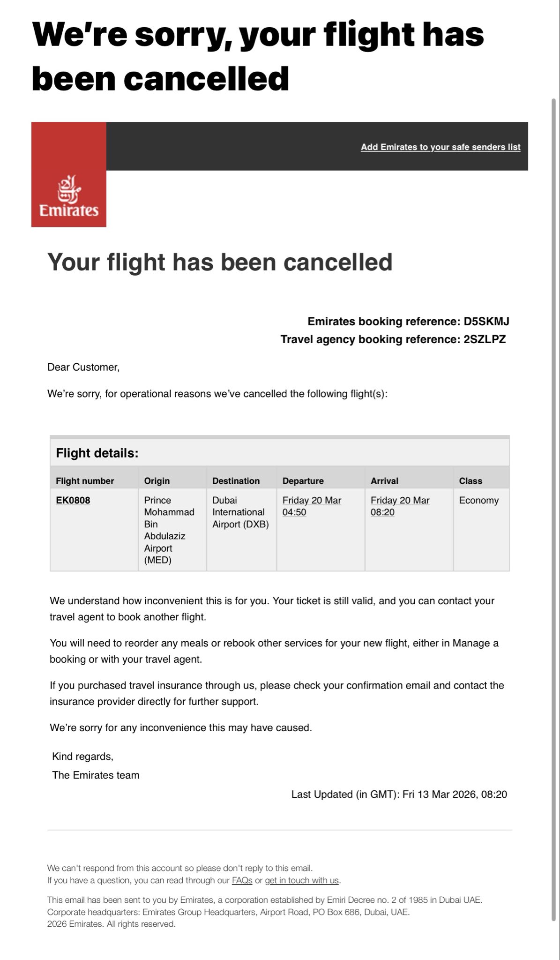
Task: Click the 'get in touch with us' link
Action: pyautogui.click(x=302, y=880)
